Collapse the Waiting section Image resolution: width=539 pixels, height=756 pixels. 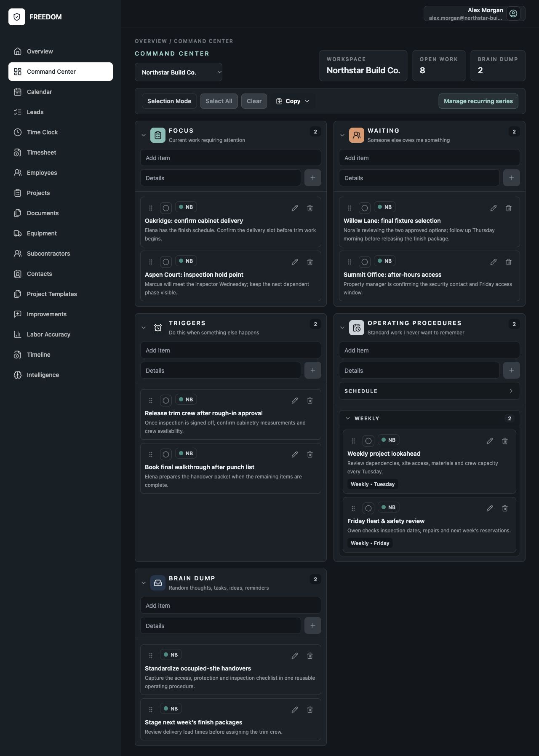point(342,135)
